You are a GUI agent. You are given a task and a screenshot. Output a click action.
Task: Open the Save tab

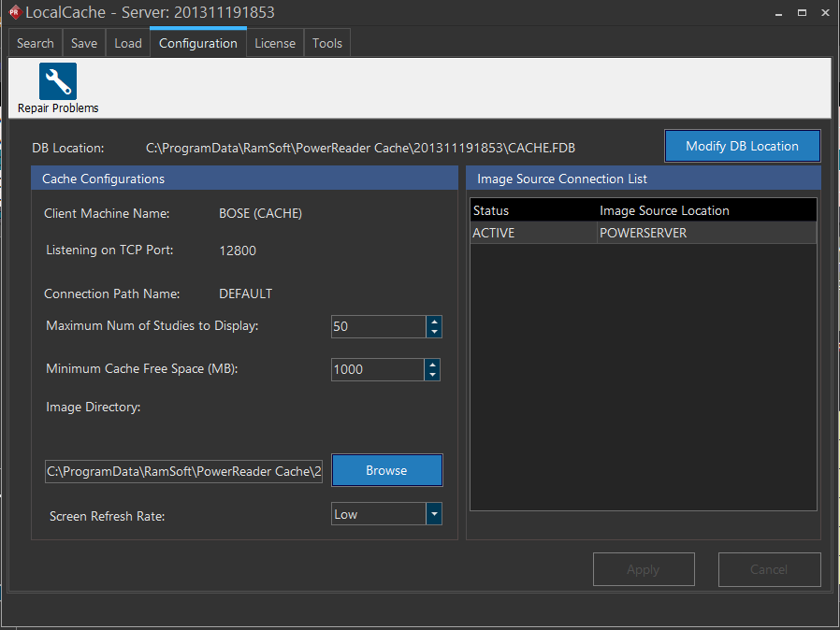pyautogui.click(x=84, y=43)
